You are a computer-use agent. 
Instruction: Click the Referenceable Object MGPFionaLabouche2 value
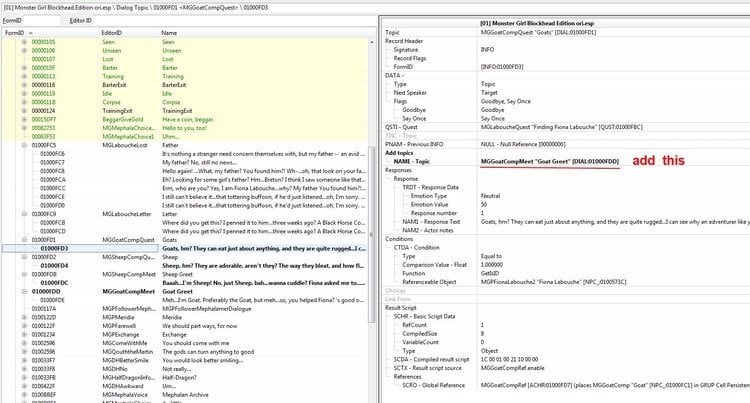pyautogui.click(x=553, y=282)
